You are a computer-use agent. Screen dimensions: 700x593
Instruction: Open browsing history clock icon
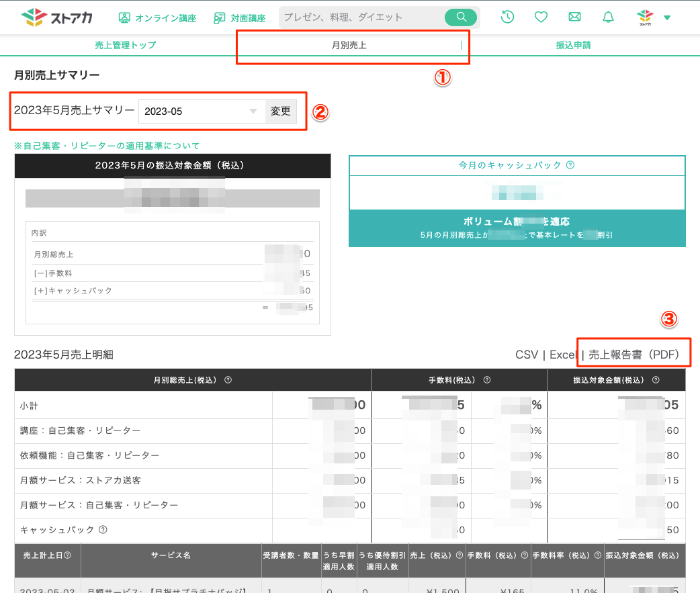(x=507, y=17)
